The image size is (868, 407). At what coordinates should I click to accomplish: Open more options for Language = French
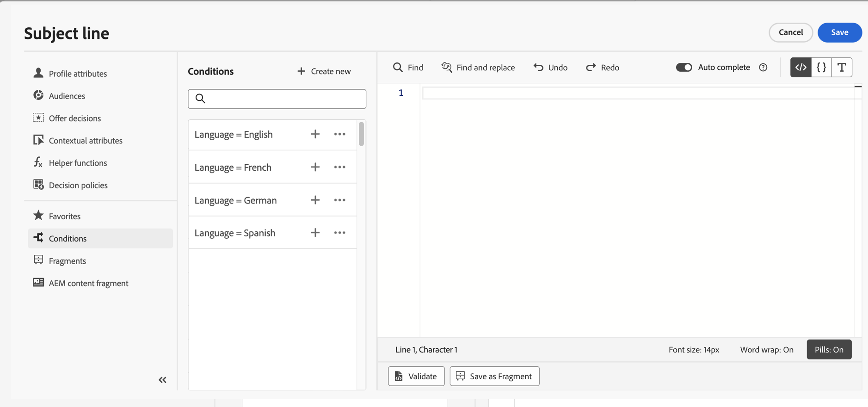(340, 167)
